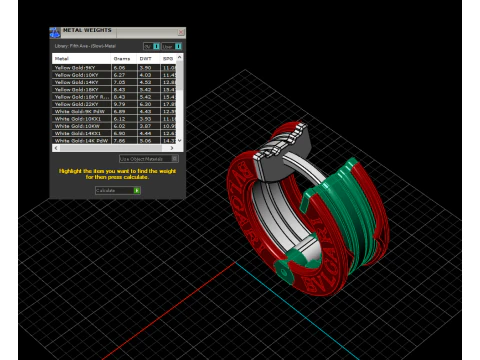Viewport: 480px width, 360px height.
Task: Click the horizontal scrollbar thumb in metal list
Action: [111, 148]
